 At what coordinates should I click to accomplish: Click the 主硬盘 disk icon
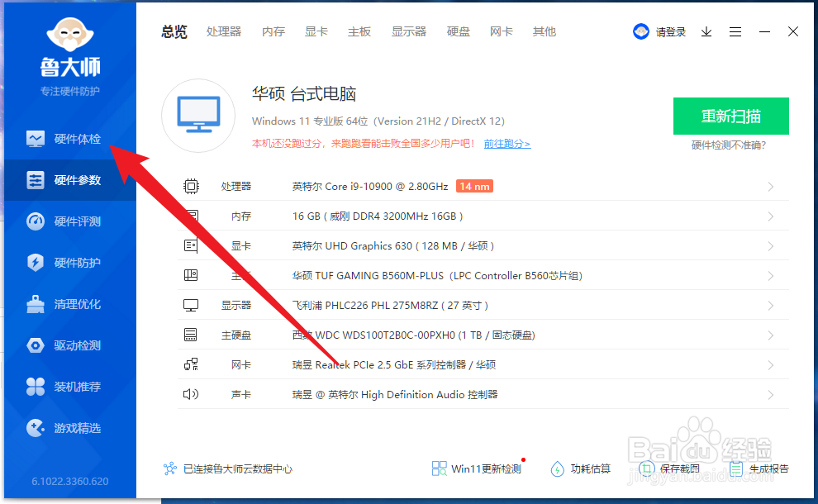[191, 335]
